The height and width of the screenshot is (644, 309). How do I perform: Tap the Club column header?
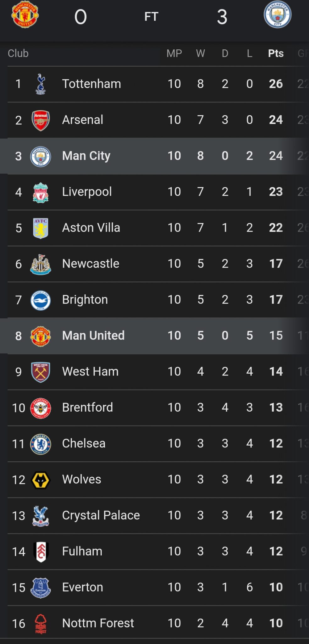point(18,53)
